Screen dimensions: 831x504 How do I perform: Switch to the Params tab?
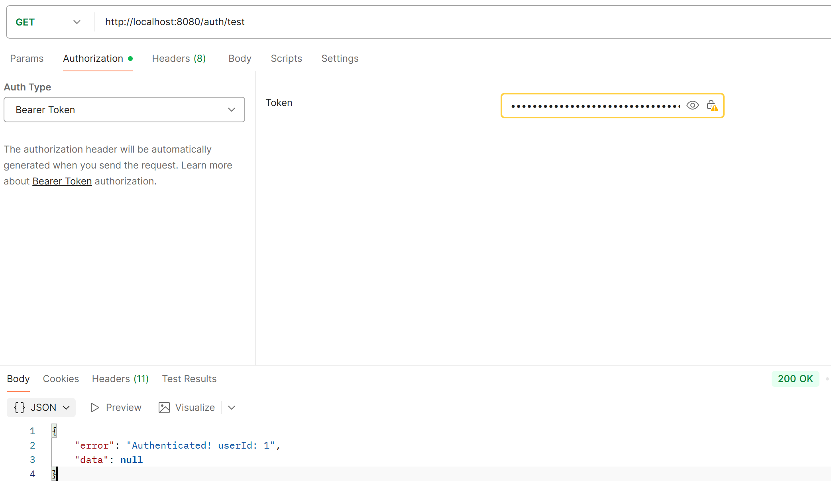(x=27, y=59)
